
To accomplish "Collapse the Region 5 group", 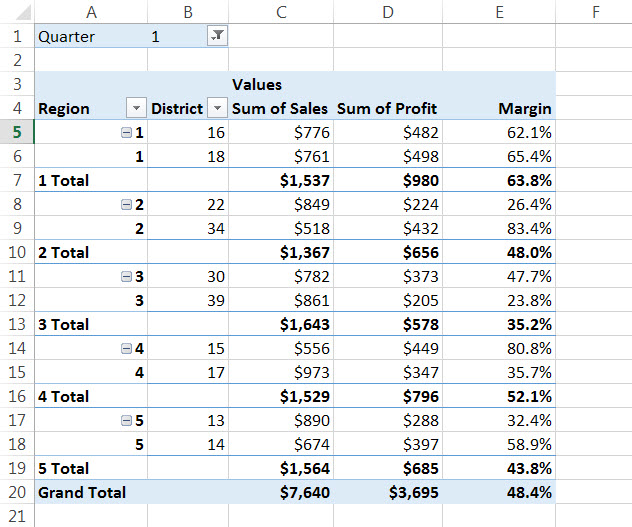I will (x=126, y=421).
